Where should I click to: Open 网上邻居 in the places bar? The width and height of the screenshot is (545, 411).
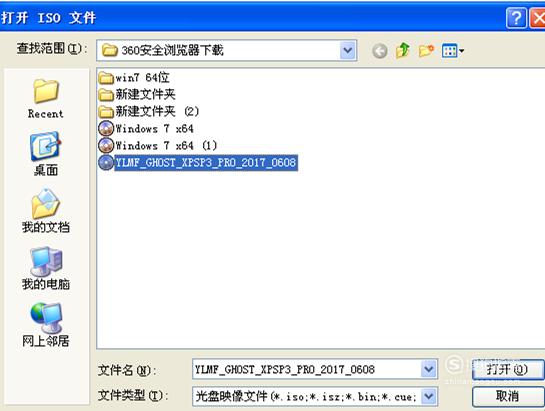click(x=46, y=325)
